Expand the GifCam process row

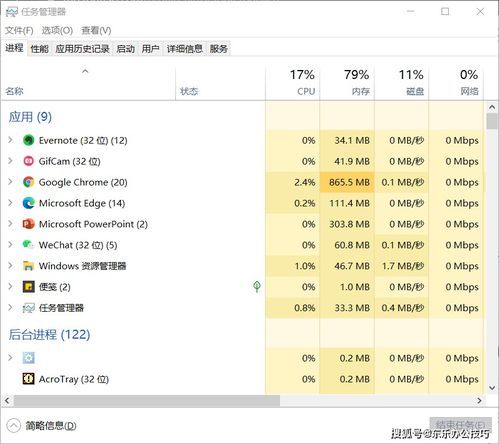coord(10,161)
